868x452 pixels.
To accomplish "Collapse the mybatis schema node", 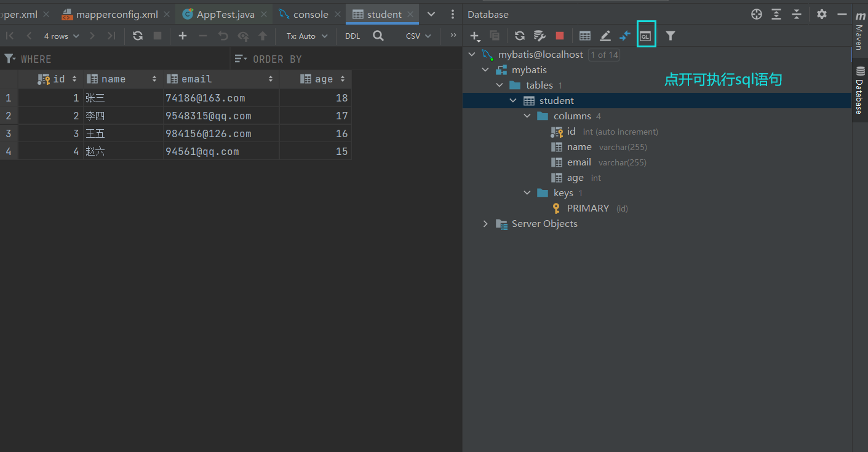I will [486, 70].
